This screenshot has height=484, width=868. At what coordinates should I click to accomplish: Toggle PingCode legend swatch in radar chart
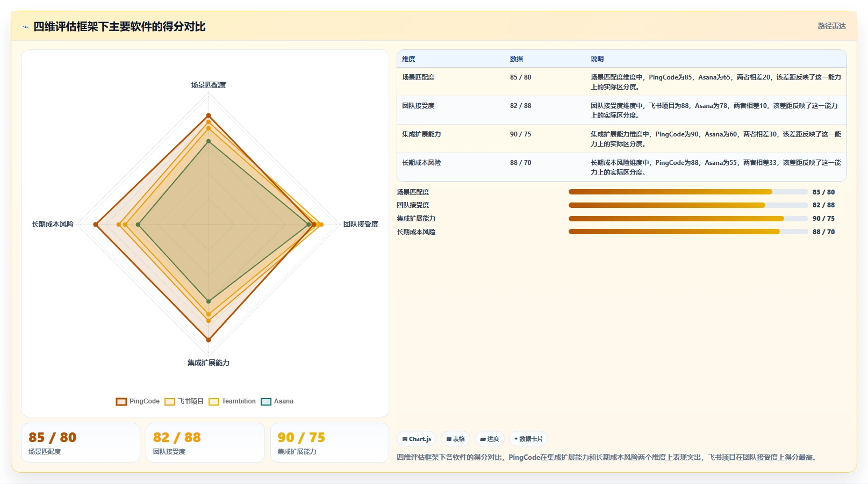121,402
